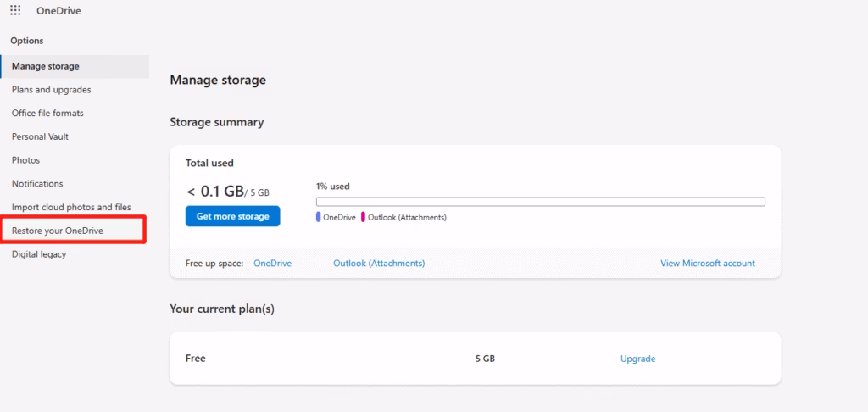Click the OneDrive title in header
Image resolution: width=868 pixels, height=412 pixels.
tap(58, 11)
